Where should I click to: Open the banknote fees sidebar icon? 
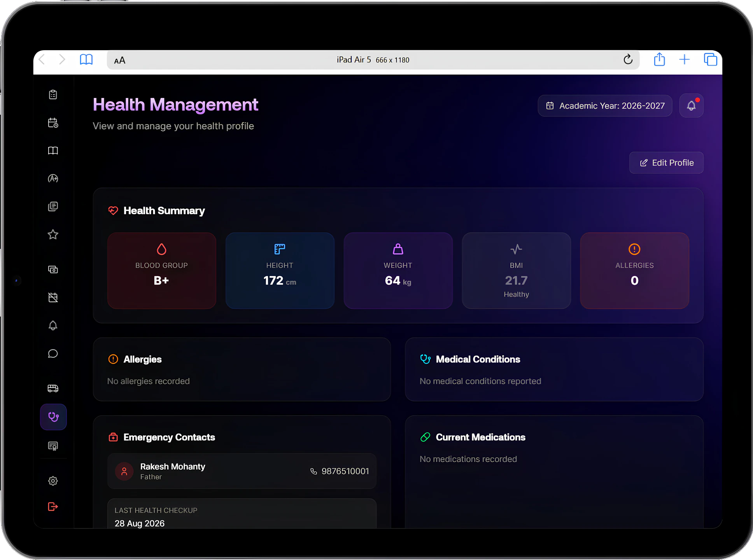53,269
